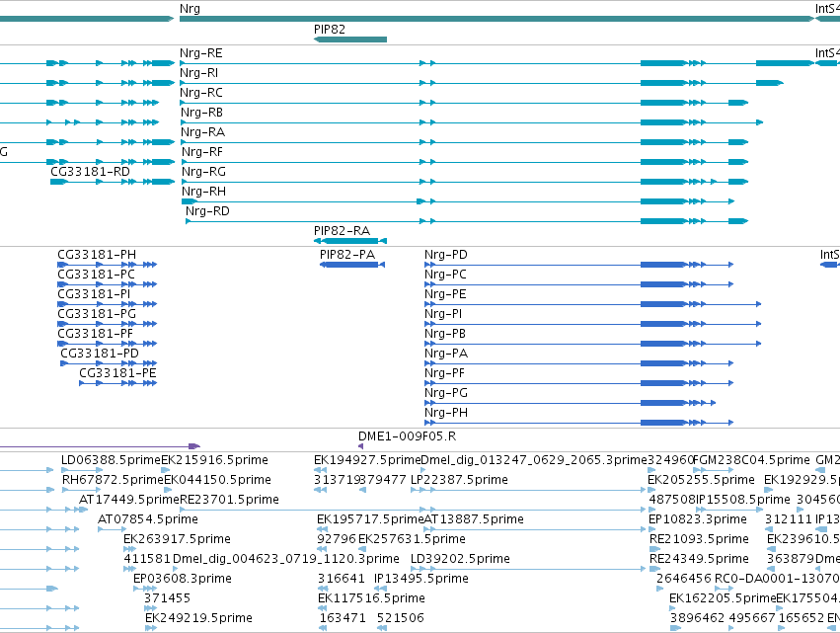Select protein label Nrg-PG

(x=446, y=393)
